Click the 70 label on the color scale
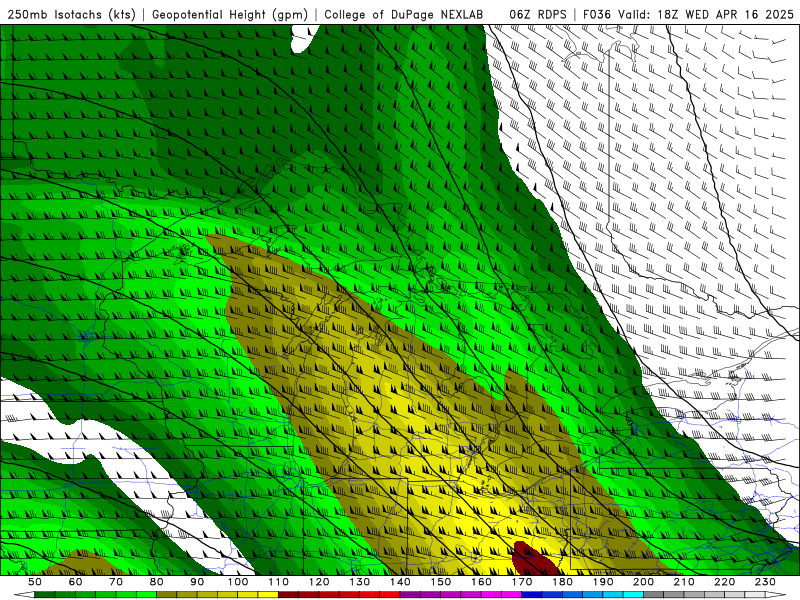The height and width of the screenshot is (600, 800). click(116, 582)
